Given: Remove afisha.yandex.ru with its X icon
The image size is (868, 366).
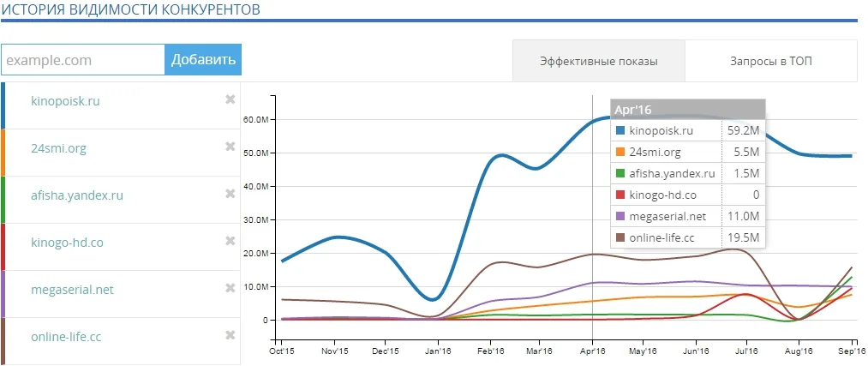Looking at the screenshot, I should (x=230, y=193).
